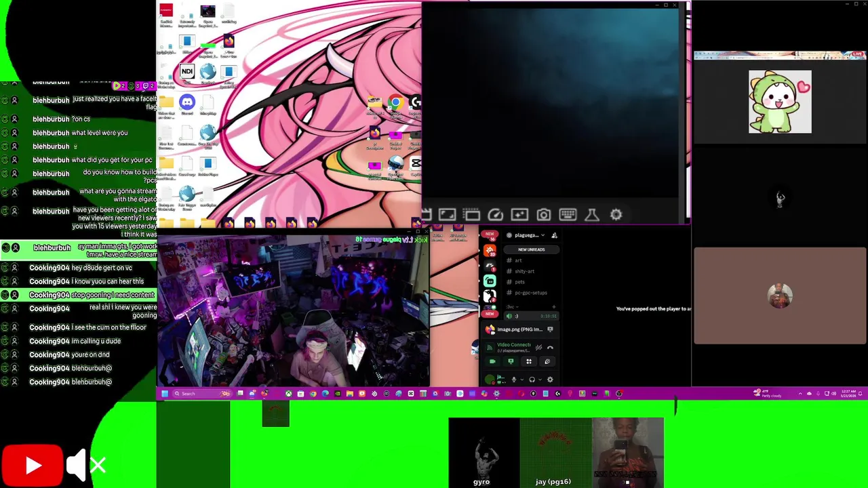The height and width of the screenshot is (488, 868).
Task: Click your Discord user avatar in the bottom panel
Action: pyautogui.click(x=490, y=380)
